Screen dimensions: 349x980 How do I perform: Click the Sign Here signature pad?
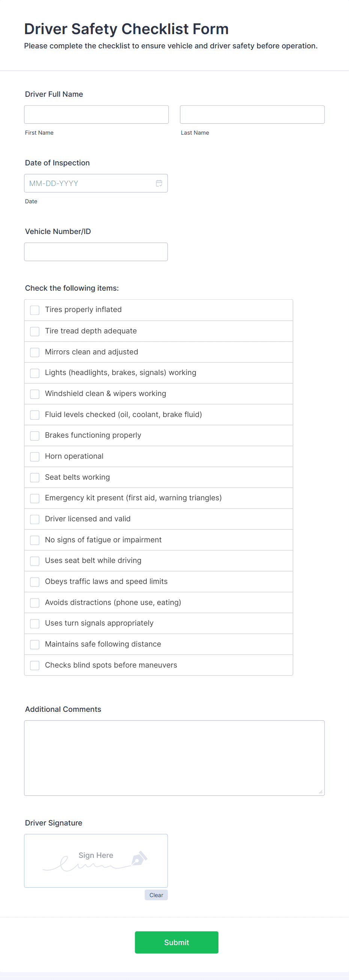[x=96, y=860]
